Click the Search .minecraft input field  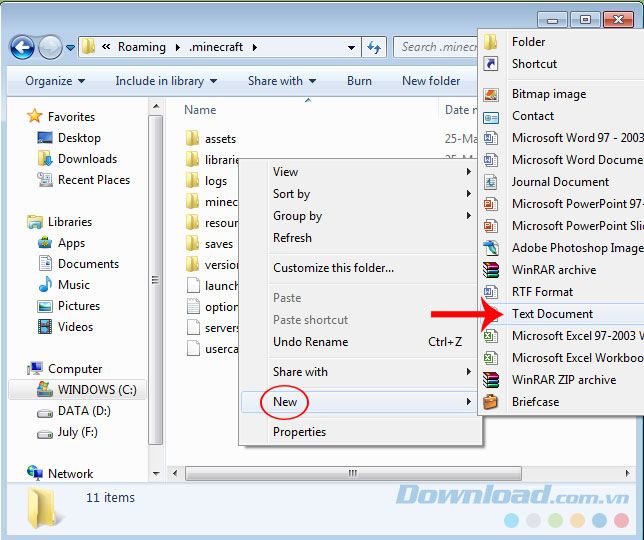tap(436, 47)
